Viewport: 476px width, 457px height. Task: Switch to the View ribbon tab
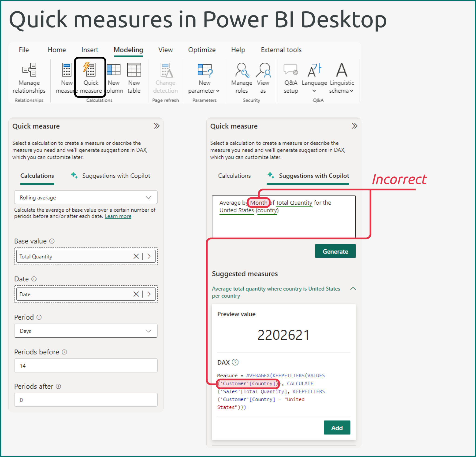pyautogui.click(x=165, y=50)
